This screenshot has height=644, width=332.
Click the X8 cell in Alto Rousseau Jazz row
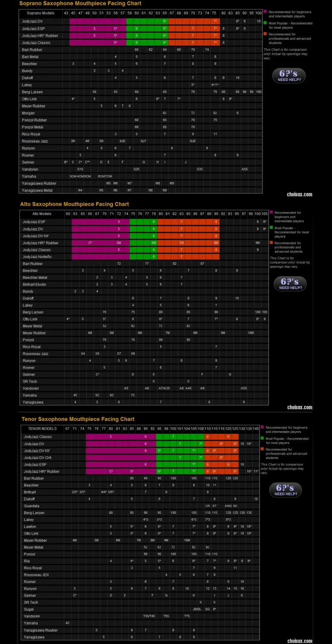tap(133, 354)
